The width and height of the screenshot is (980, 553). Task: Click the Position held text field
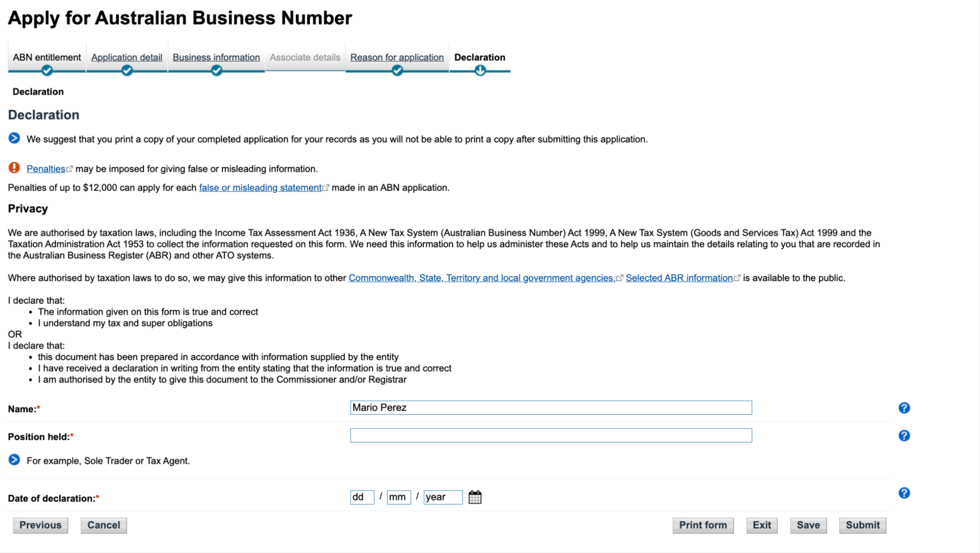pyautogui.click(x=551, y=435)
